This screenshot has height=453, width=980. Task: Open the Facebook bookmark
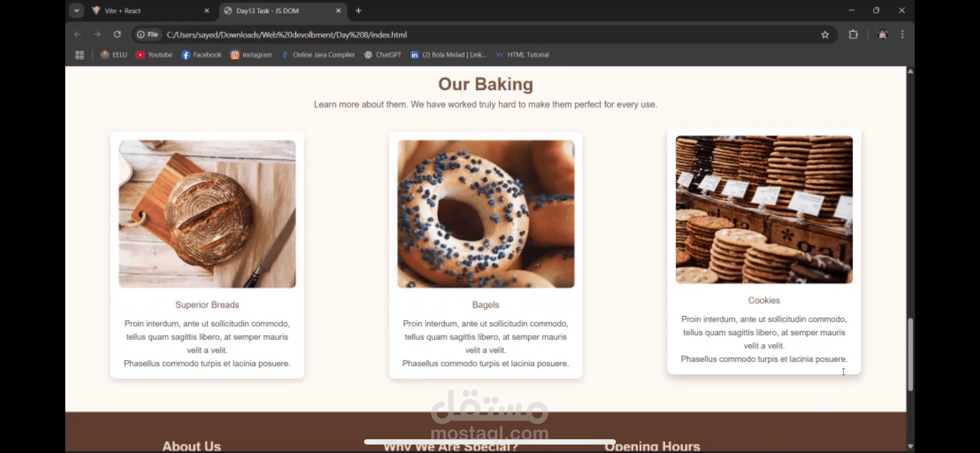coord(201,55)
